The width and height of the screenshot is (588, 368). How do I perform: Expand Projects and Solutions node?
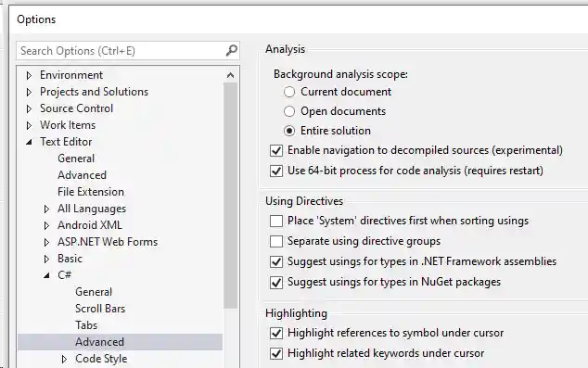pyautogui.click(x=30, y=92)
